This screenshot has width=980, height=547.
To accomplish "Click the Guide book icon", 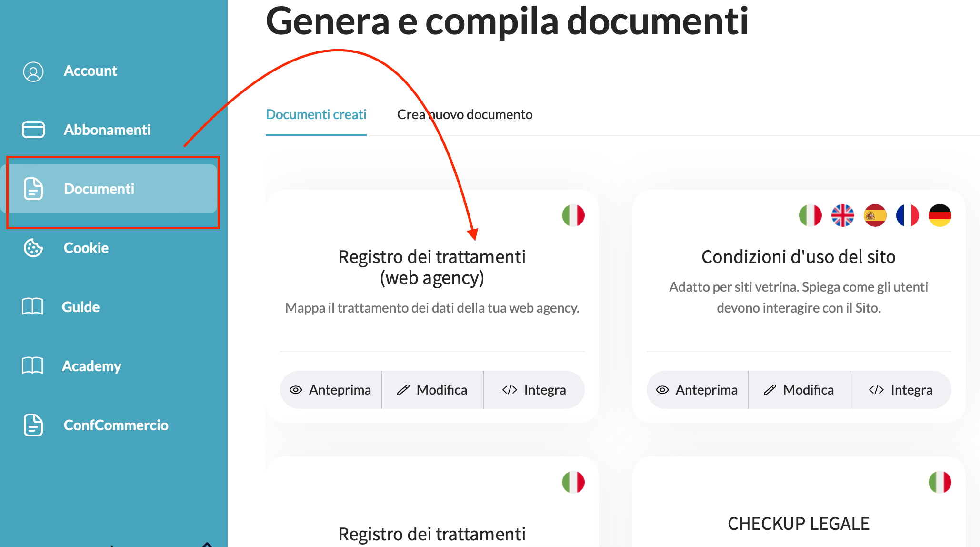I will 32,307.
